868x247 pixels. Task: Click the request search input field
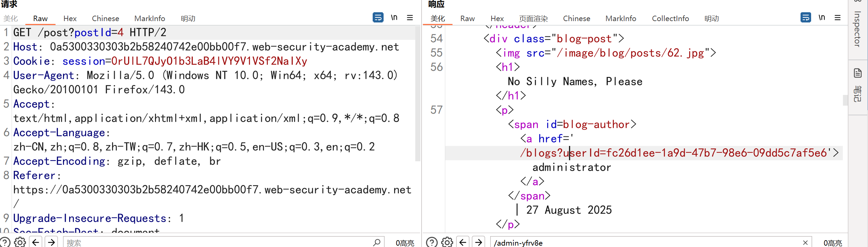coord(218,242)
